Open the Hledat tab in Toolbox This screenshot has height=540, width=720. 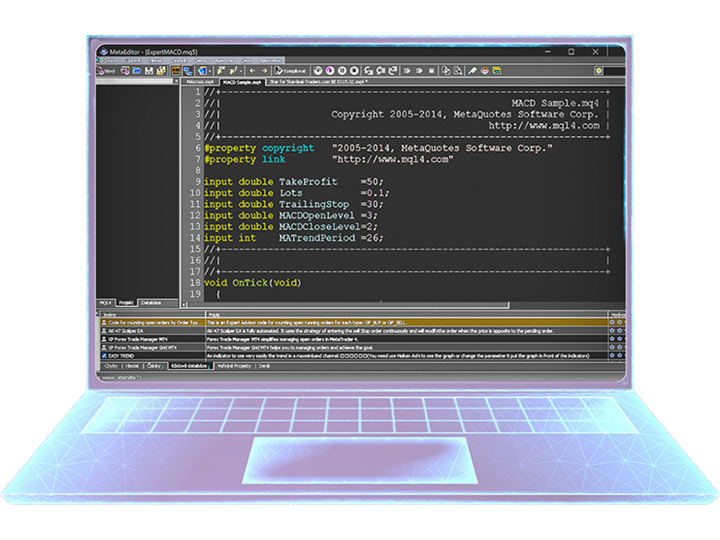point(132,366)
